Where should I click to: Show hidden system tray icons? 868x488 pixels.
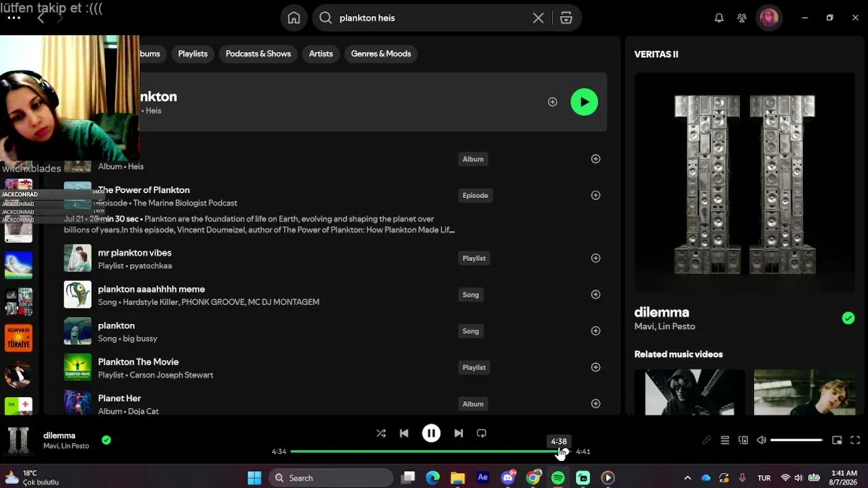(687, 478)
